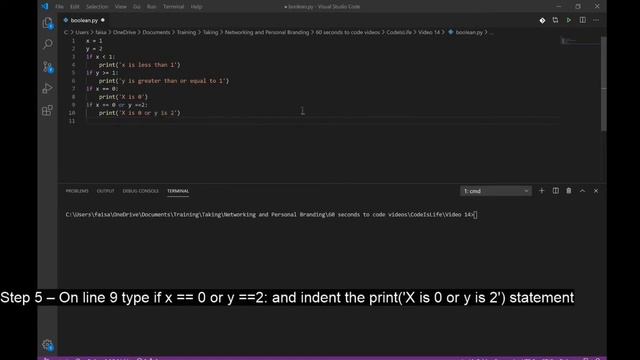640x360 pixels.
Task: Open the Help menu
Action: [197, 7]
